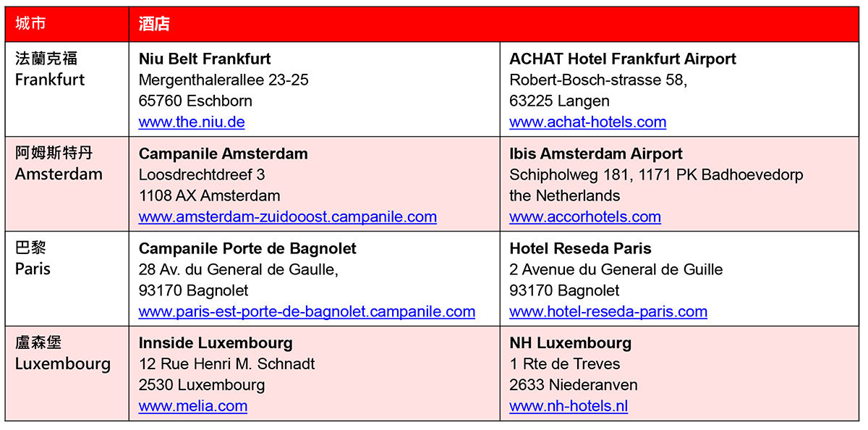868x430 pixels.
Task: Open the Campanile Porte de Bagnolet website link
Action: [x=307, y=312]
